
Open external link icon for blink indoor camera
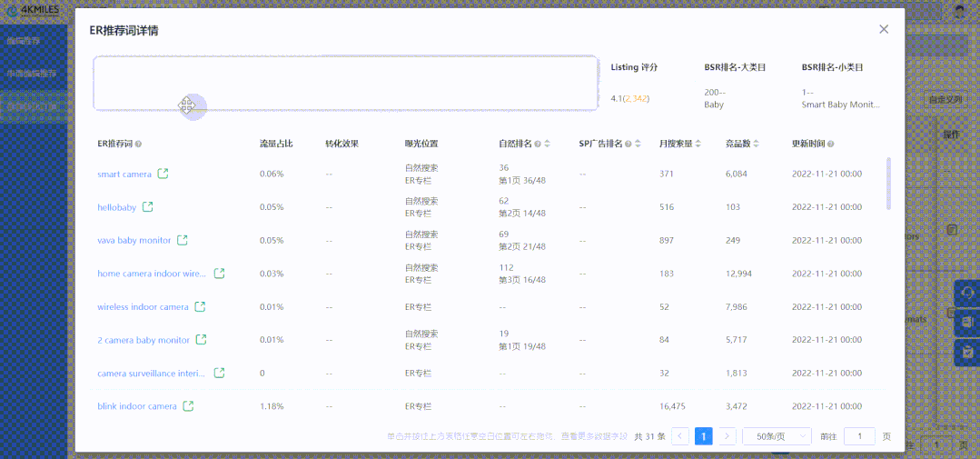coord(188,406)
